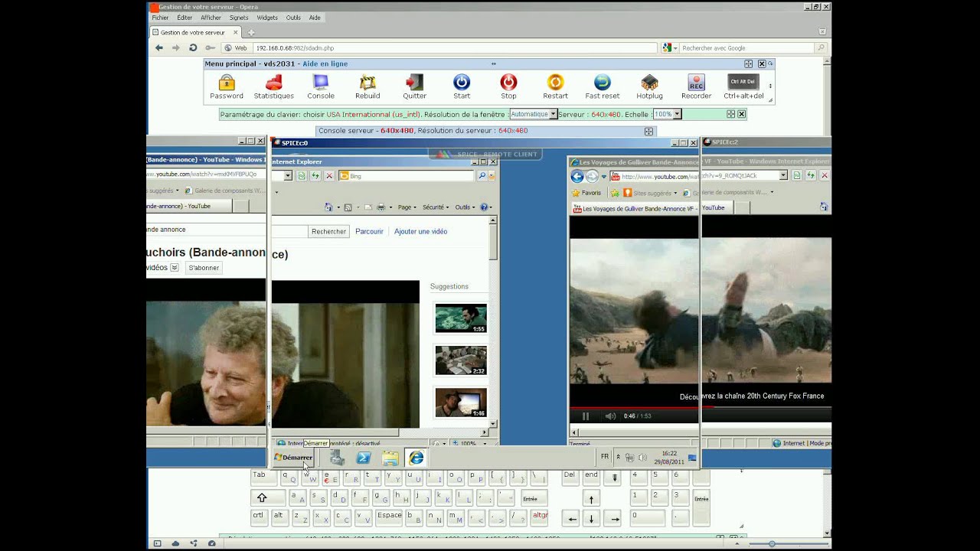Open the server Statistiques panel
Viewport: 980px width, 551px height.
273,86
